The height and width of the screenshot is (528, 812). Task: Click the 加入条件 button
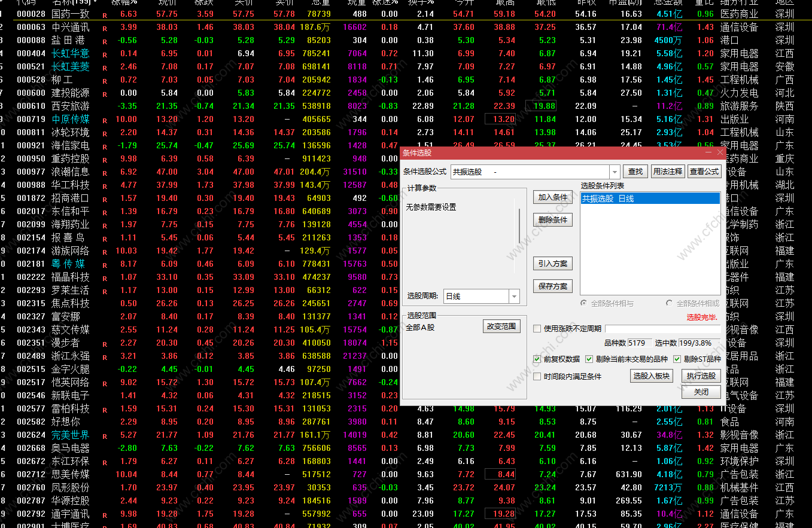[553, 197]
